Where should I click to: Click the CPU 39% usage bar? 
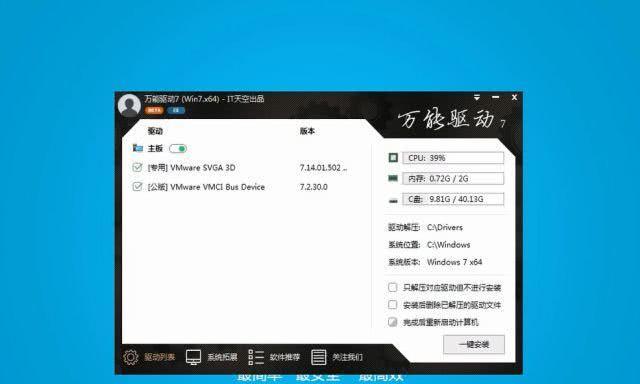tap(453, 158)
